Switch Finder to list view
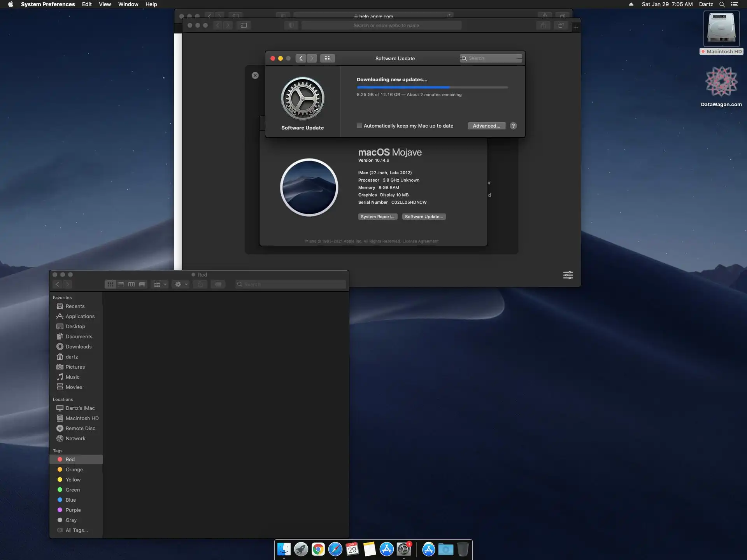 [121, 284]
